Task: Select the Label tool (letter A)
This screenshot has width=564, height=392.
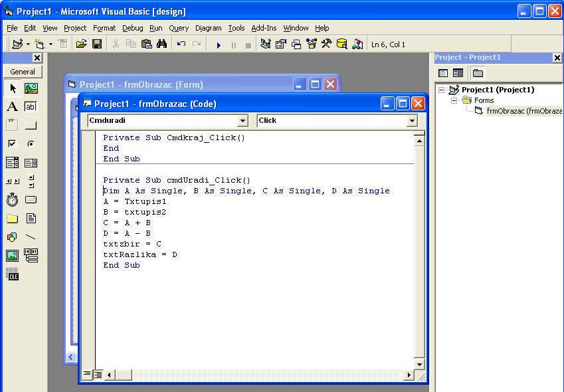Action: pyautogui.click(x=13, y=106)
